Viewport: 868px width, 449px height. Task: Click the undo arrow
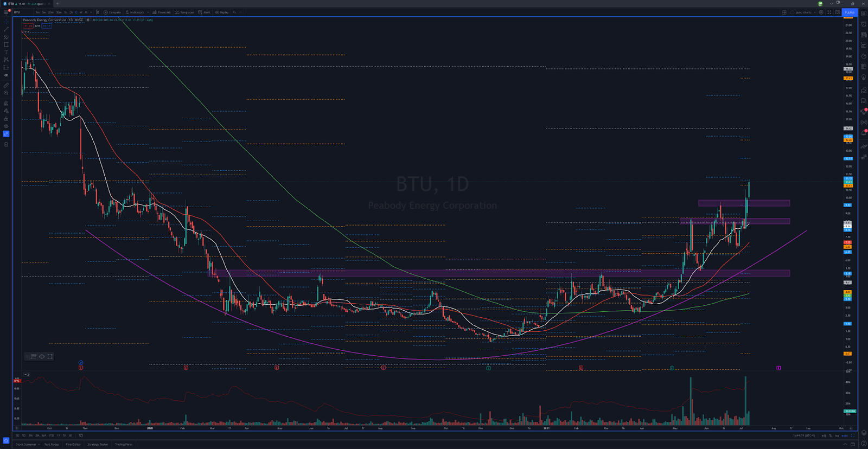click(234, 12)
